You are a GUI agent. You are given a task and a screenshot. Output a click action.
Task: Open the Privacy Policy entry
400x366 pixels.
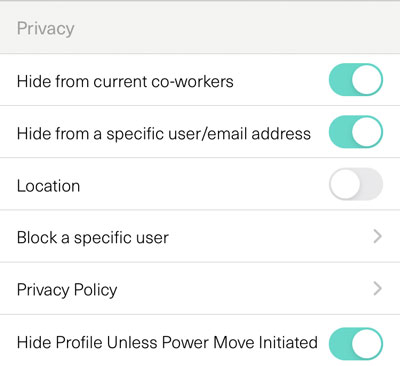[200, 289]
